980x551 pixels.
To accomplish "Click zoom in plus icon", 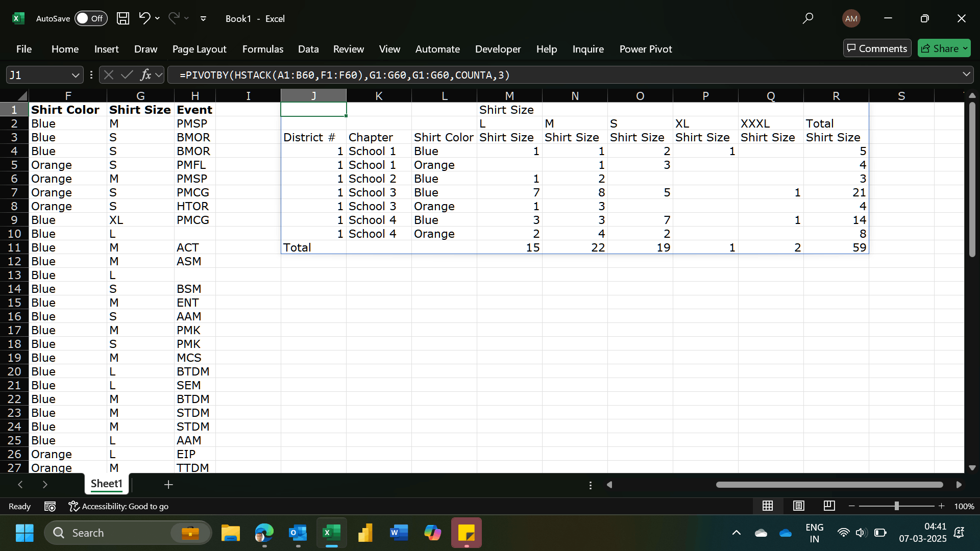I will pos(942,506).
